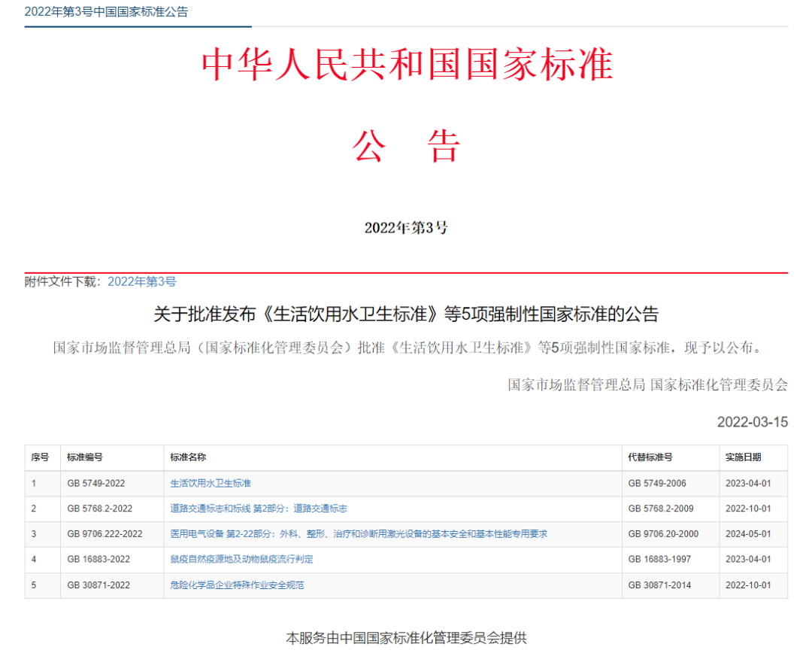This screenshot has width=812, height=656.
Task: Click the 标准编号 column header
Action: (x=85, y=457)
